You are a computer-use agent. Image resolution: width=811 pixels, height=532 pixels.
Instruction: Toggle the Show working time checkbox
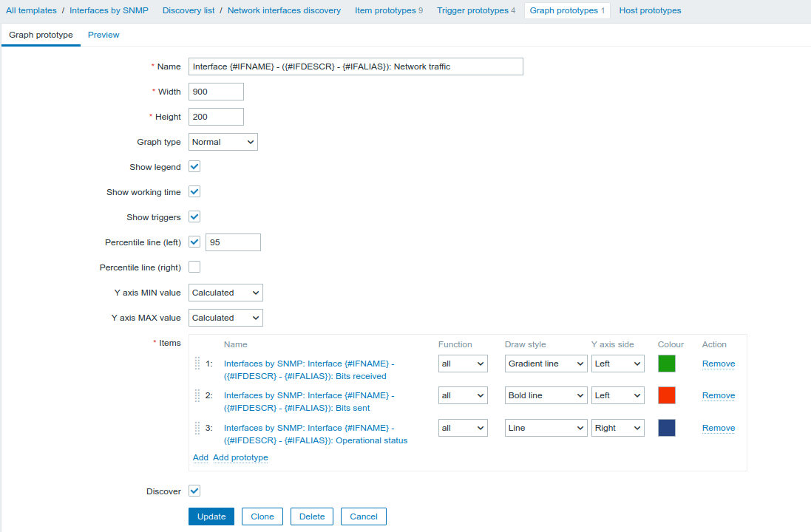194,192
